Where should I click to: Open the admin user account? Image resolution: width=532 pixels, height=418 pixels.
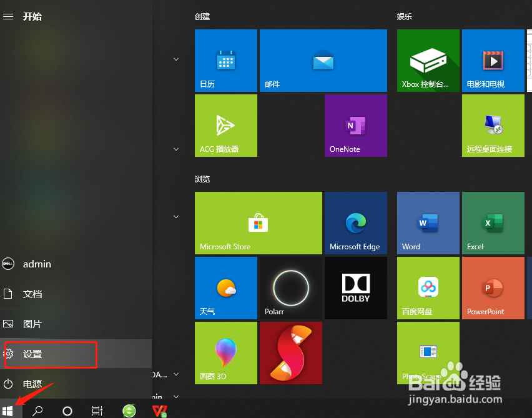point(76,264)
